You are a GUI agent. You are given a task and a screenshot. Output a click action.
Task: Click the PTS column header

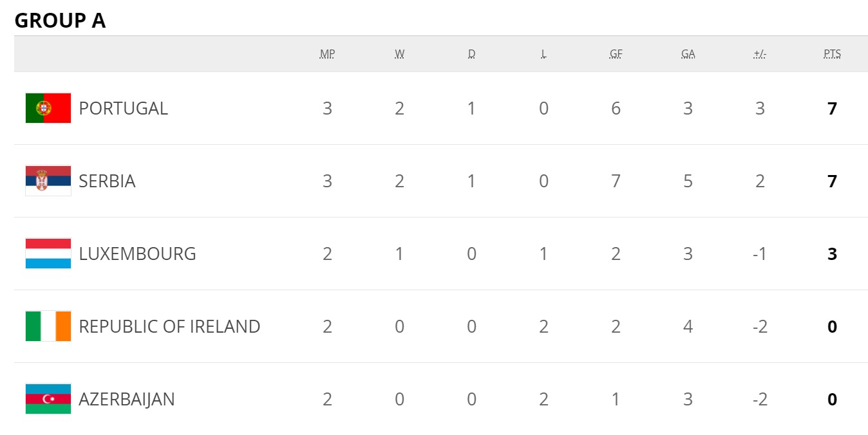tap(832, 54)
